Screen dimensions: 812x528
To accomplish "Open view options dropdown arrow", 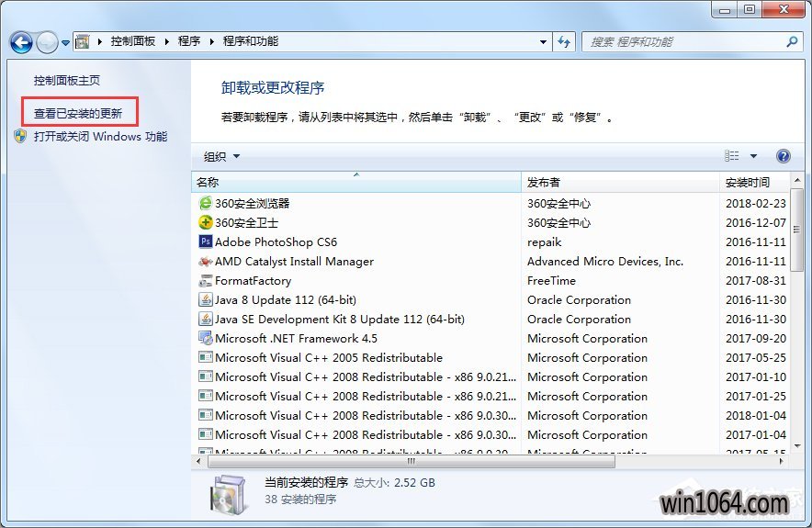I will coord(753,156).
